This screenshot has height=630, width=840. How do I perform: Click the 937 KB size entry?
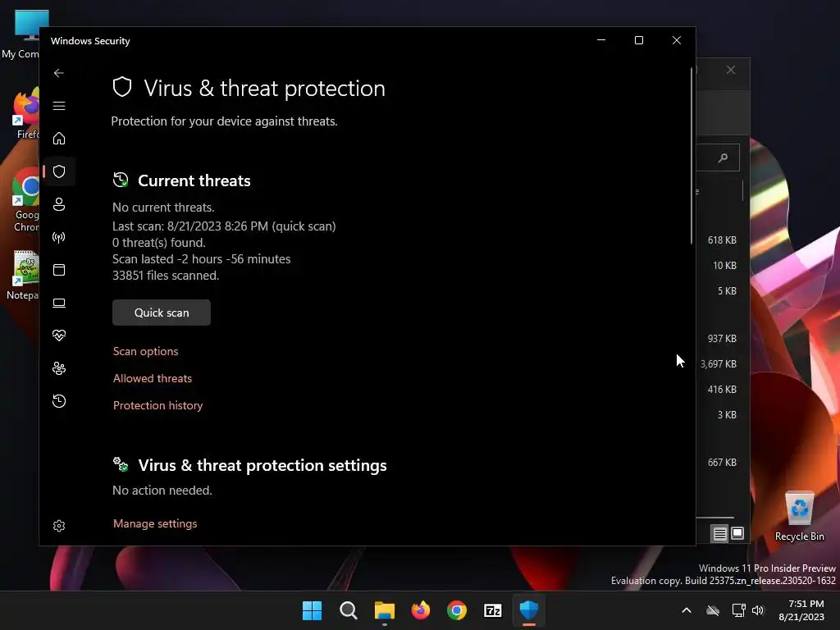pyautogui.click(x=722, y=339)
